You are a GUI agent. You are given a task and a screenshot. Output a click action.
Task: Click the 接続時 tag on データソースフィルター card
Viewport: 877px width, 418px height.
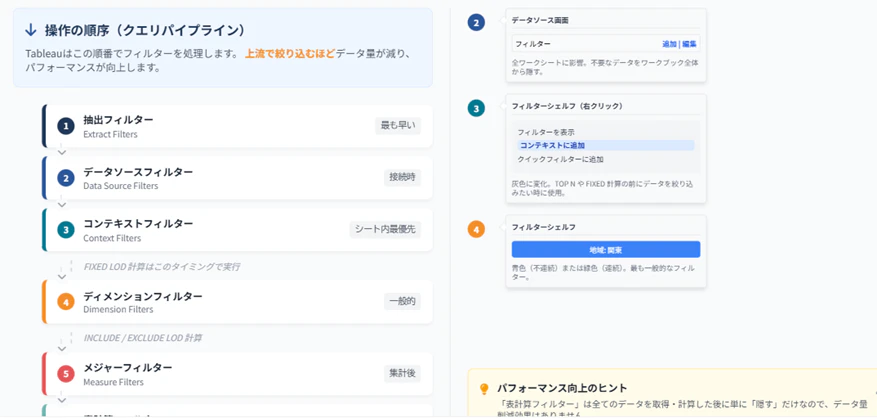[402, 177]
